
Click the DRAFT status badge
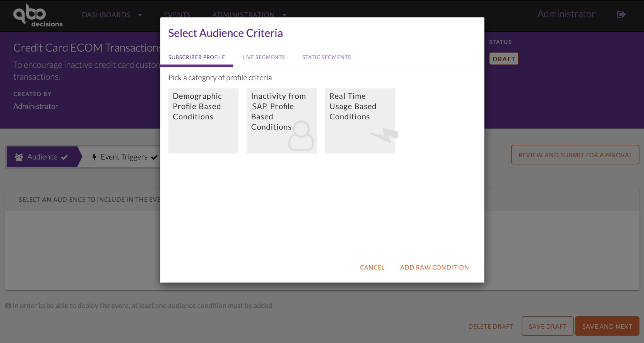point(504,59)
